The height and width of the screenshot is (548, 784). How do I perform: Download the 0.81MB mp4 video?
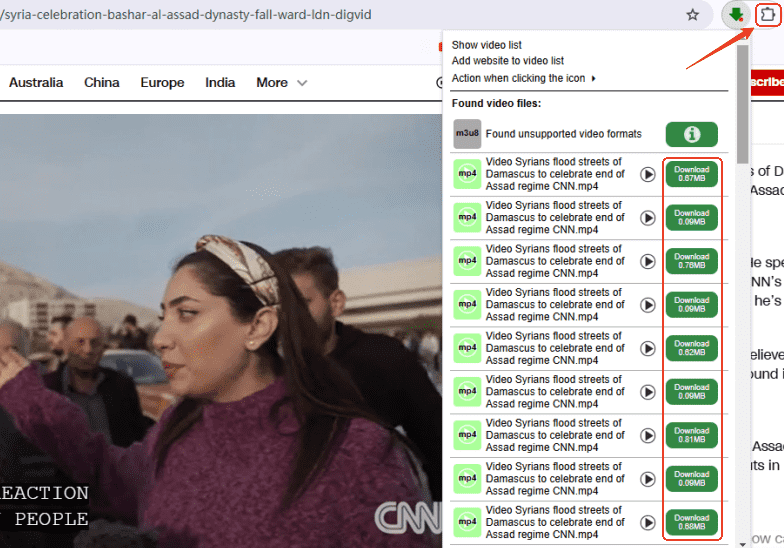click(x=691, y=435)
